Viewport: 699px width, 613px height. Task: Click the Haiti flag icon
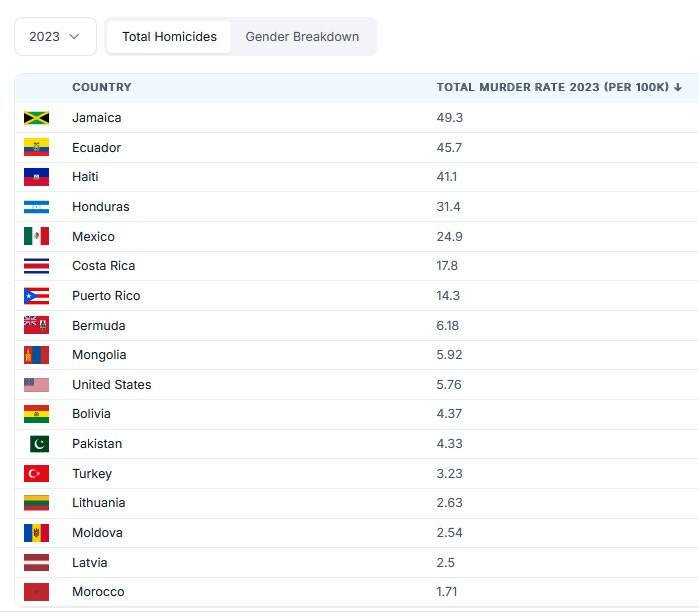(x=37, y=177)
